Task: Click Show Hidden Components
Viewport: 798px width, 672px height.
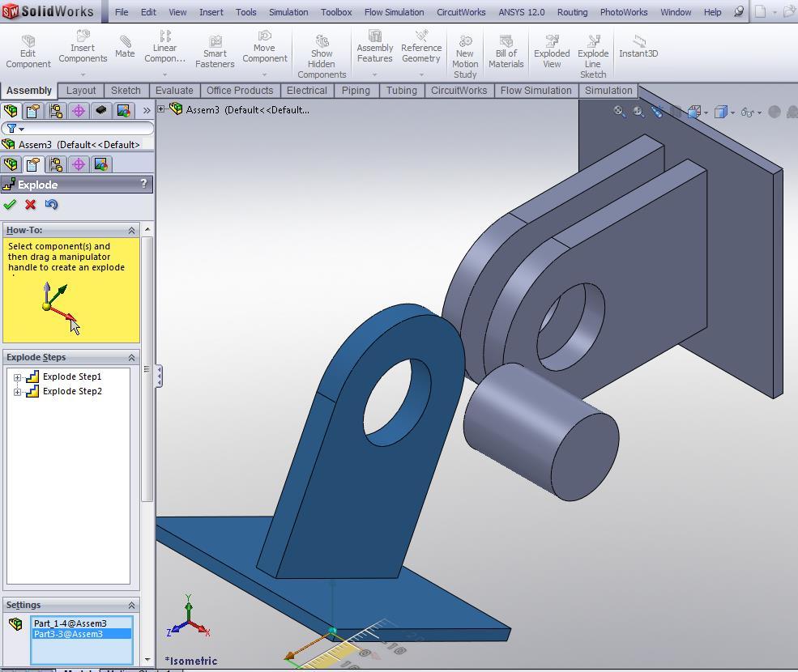Action: coord(322,57)
